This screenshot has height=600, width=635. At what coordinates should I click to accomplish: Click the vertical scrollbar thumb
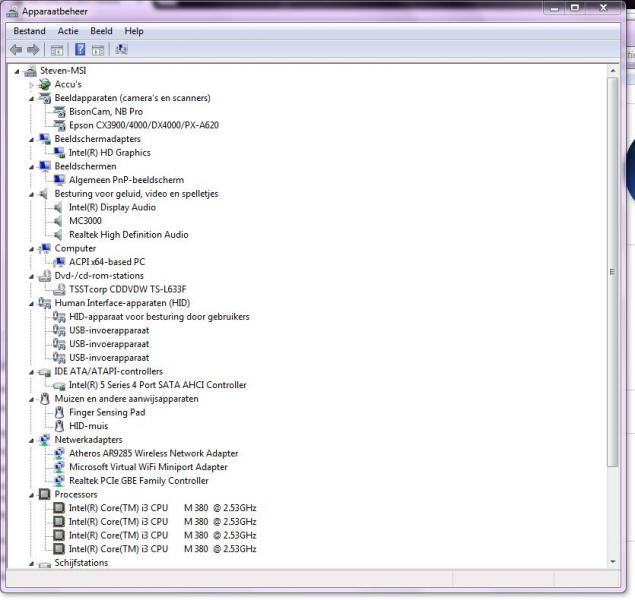[612, 272]
